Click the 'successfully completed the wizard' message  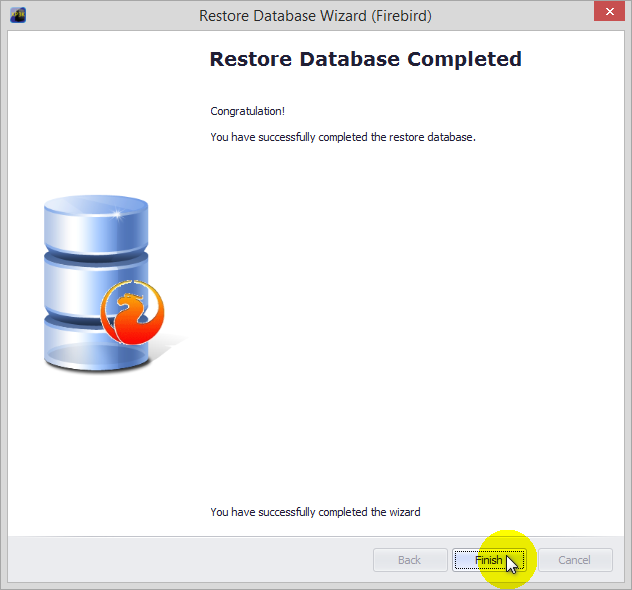(x=315, y=512)
